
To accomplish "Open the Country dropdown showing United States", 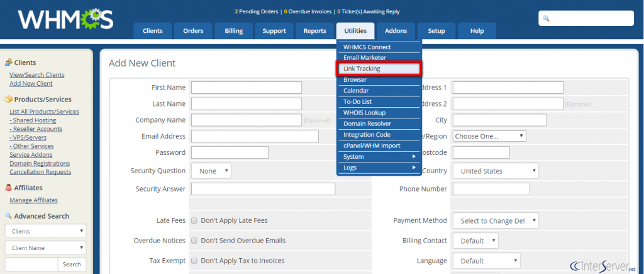I will [x=496, y=171].
